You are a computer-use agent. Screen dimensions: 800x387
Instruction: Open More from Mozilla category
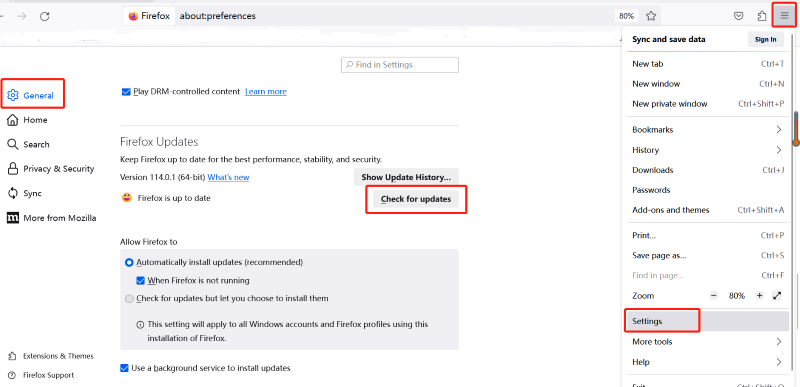(52, 218)
